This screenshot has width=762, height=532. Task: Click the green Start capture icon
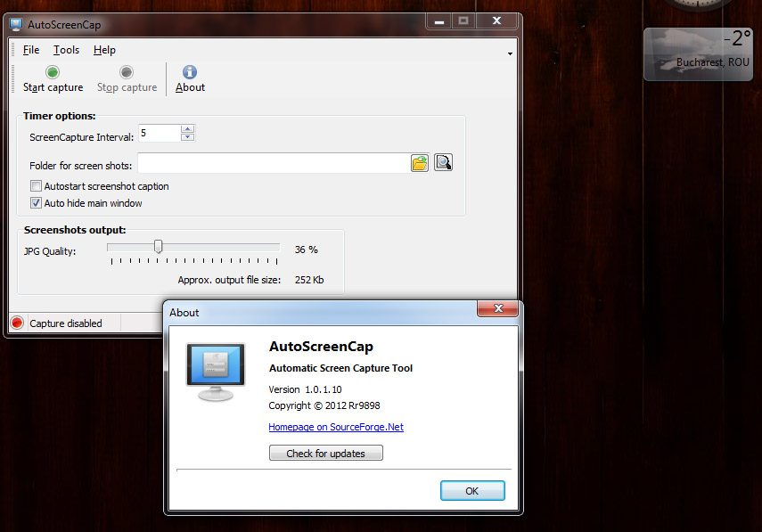(53, 72)
